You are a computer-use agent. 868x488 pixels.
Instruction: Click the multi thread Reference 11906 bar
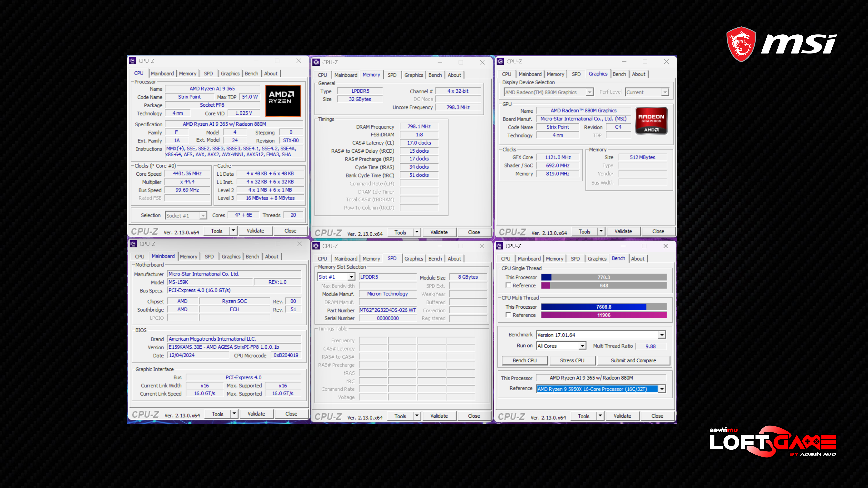point(604,315)
